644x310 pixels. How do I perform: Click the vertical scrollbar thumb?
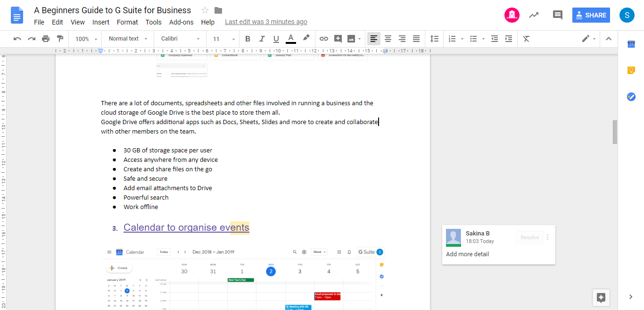(x=615, y=132)
